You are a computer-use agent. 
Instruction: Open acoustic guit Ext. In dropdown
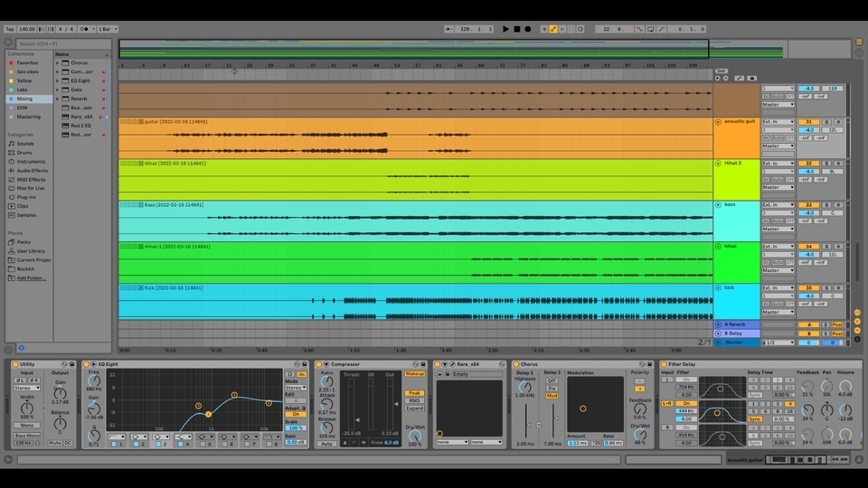778,122
